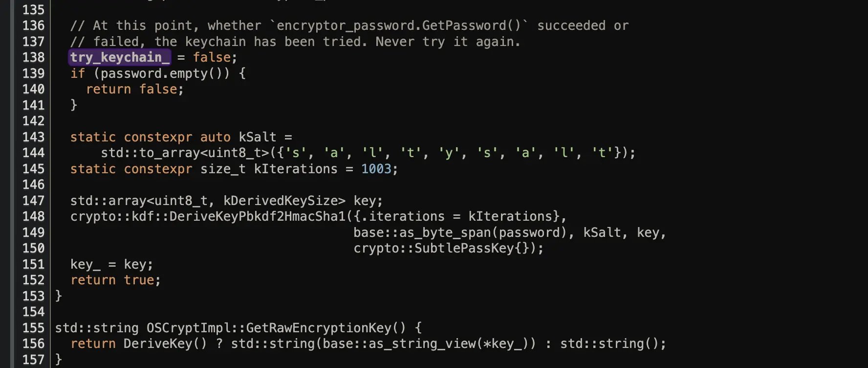Click the 'return true' statement
This screenshot has width=868, height=368.
[115, 280]
